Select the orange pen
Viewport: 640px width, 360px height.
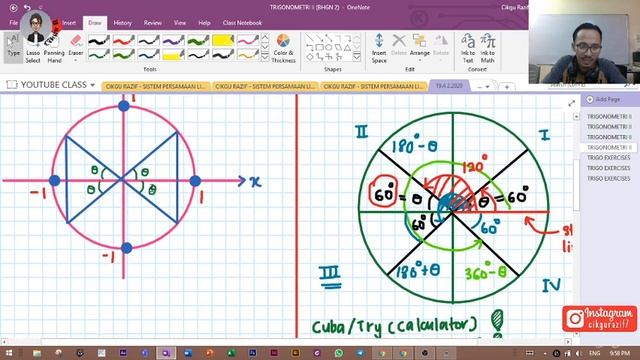(247, 54)
